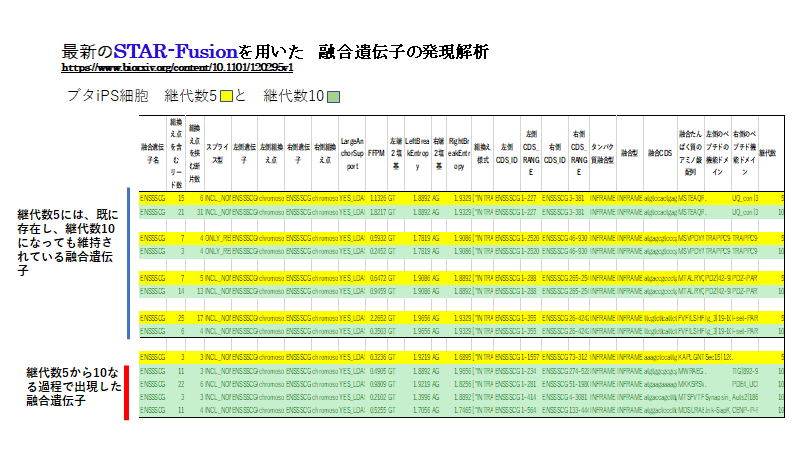Select the 右側 CDS_RANGE column header
Screen dimensions: 800x450
tap(579, 153)
